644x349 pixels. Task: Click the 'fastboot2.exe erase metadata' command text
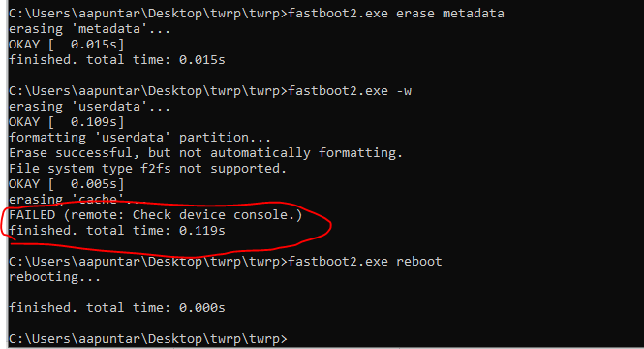point(396,14)
